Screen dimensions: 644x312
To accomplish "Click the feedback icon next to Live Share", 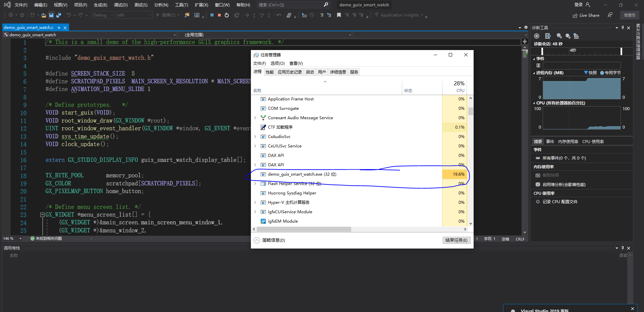I will [x=610, y=15].
